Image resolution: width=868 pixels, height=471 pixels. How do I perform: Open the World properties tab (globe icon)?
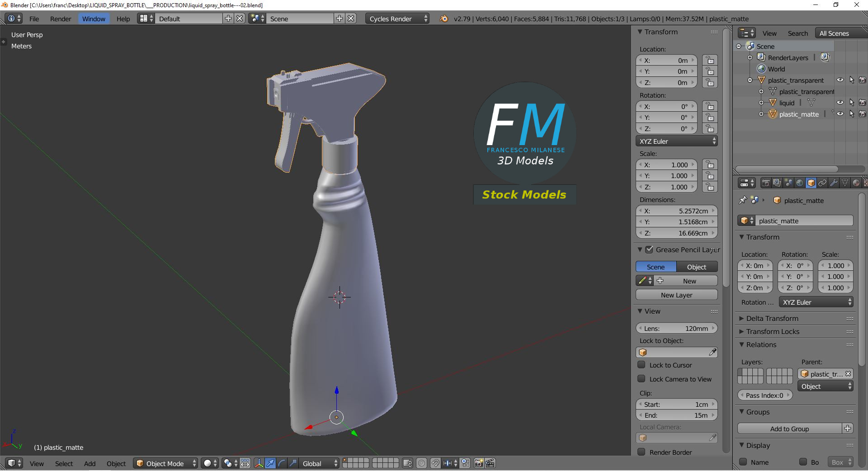pos(800,183)
